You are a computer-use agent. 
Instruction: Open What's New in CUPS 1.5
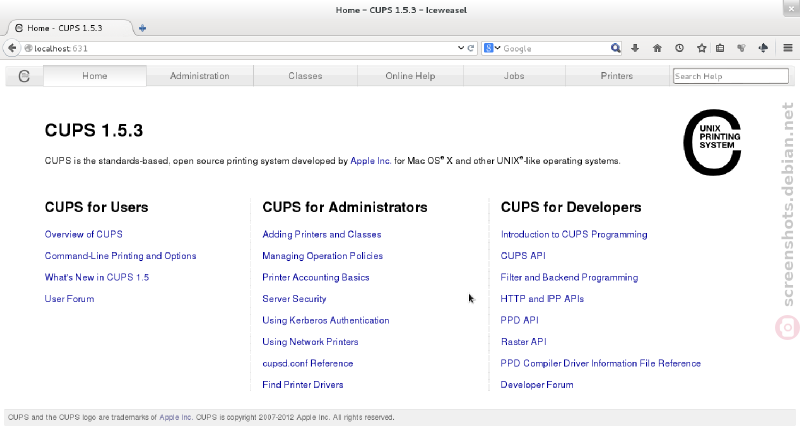coord(97,277)
